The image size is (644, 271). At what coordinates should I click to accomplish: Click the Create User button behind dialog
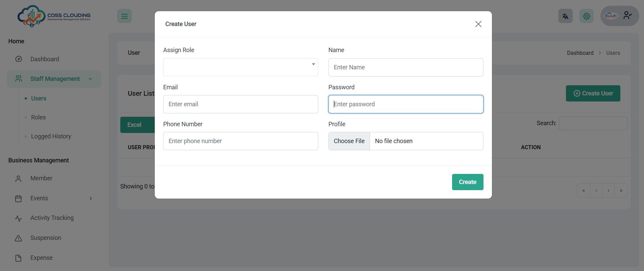(593, 93)
